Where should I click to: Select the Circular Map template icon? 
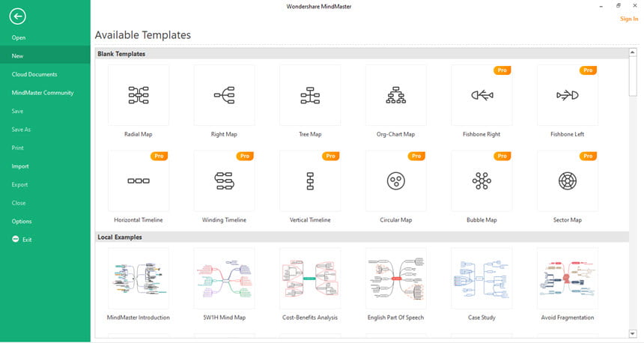(x=396, y=180)
